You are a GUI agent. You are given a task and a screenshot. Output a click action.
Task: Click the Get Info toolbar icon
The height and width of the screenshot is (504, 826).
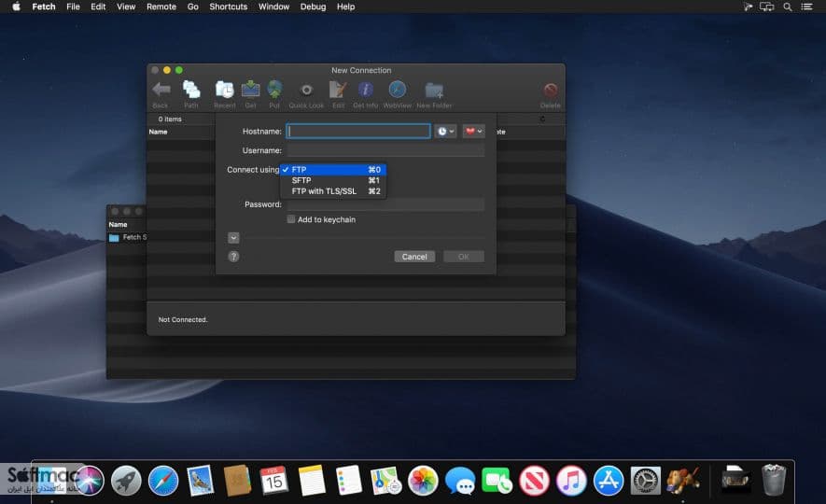366,90
